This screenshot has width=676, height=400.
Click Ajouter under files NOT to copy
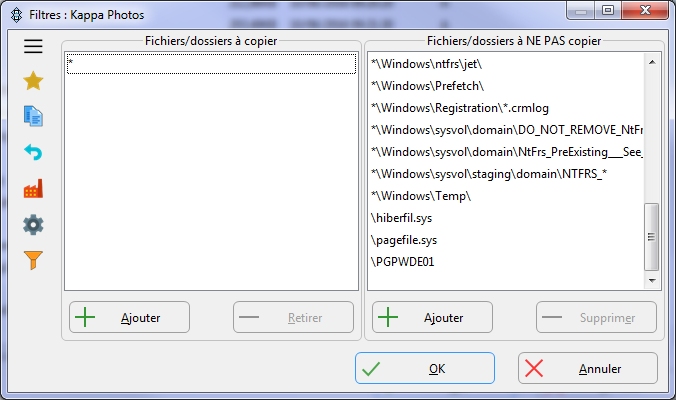[x=432, y=317]
